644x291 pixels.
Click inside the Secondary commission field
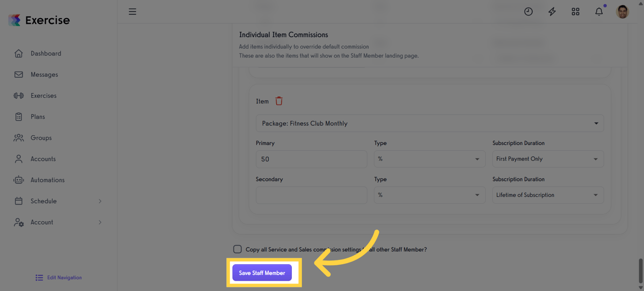pos(311,195)
